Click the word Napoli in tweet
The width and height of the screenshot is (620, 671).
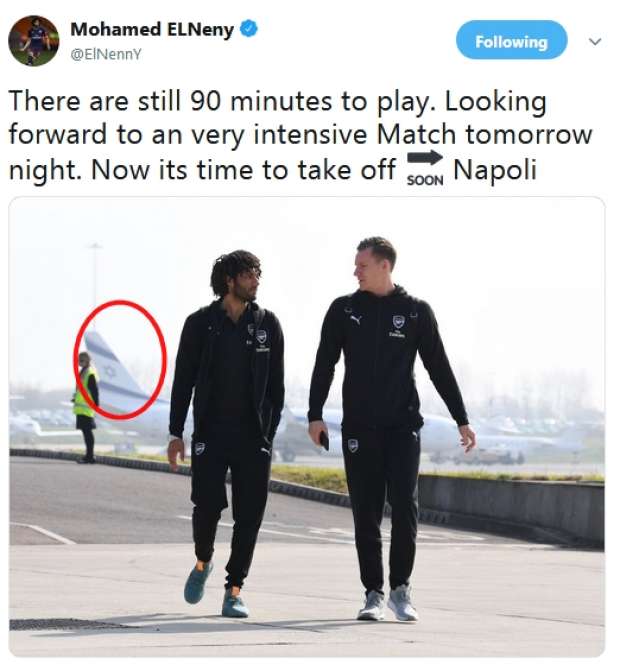pyautogui.click(x=494, y=170)
